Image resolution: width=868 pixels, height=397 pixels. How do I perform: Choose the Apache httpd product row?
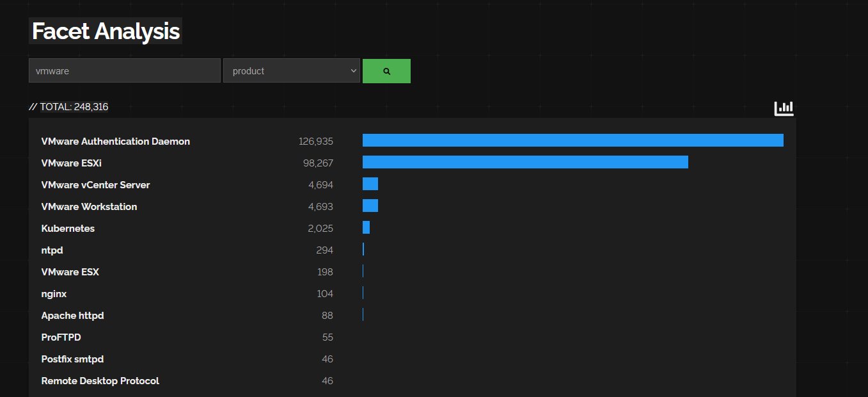click(x=73, y=316)
